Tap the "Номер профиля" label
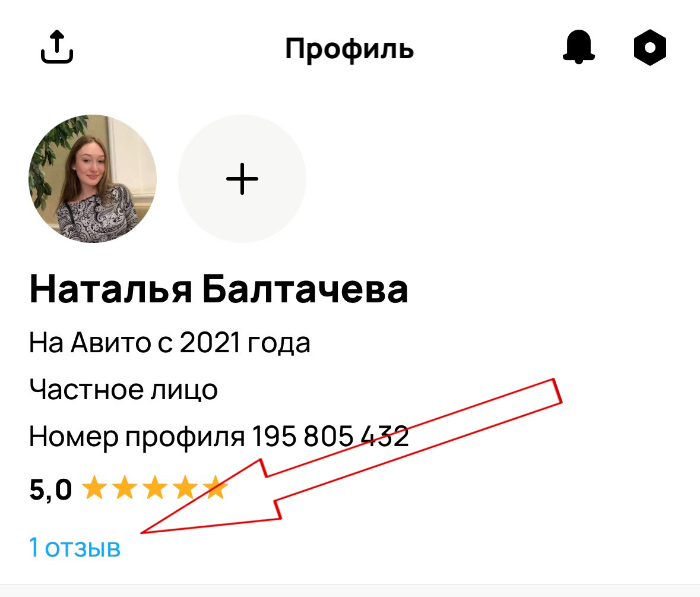This screenshot has width=700, height=597. coord(137,437)
